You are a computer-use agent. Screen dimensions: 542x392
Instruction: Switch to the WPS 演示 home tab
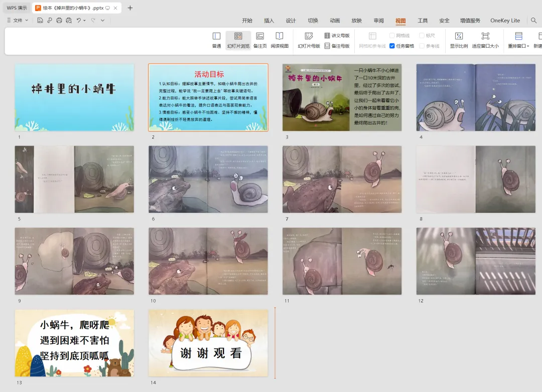(17, 8)
